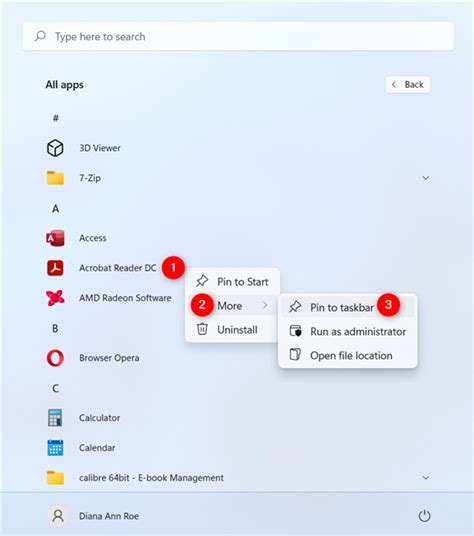Image resolution: width=474 pixels, height=536 pixels.
Task: Click the 7-Zip folder icon
Action: pos(55,178)
